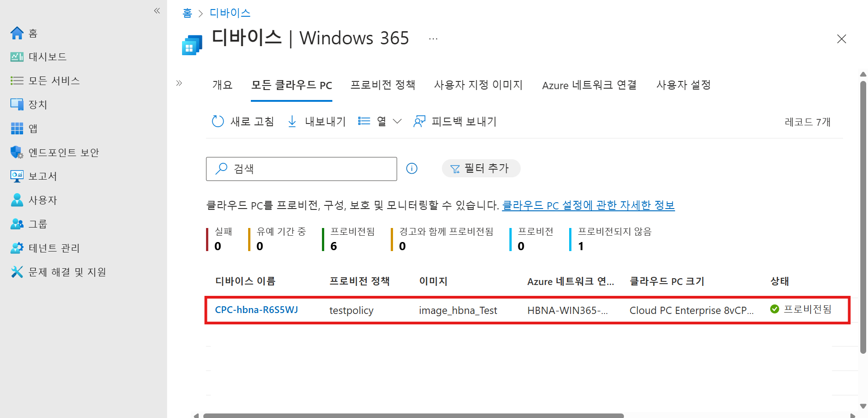The width and height of the screenshot is (868, 418).
Task: Click Cloud PC Enterprise 8vCP size cell
Action: pyautogui.click(x=691, y=310)
